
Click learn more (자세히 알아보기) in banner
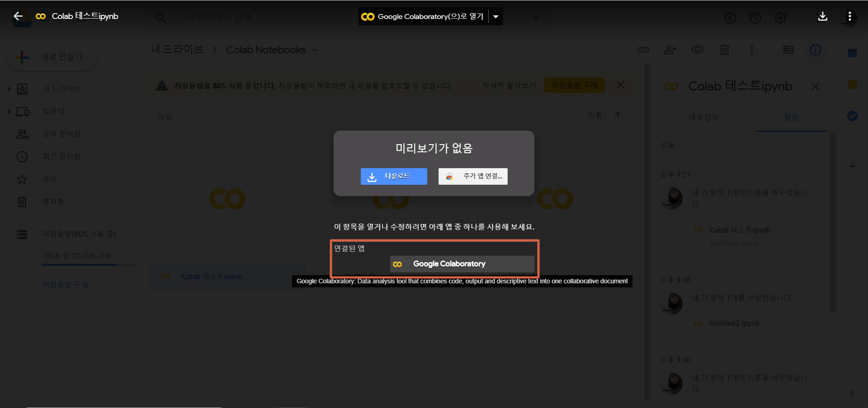pyautogui.click(x=509, y=85)
